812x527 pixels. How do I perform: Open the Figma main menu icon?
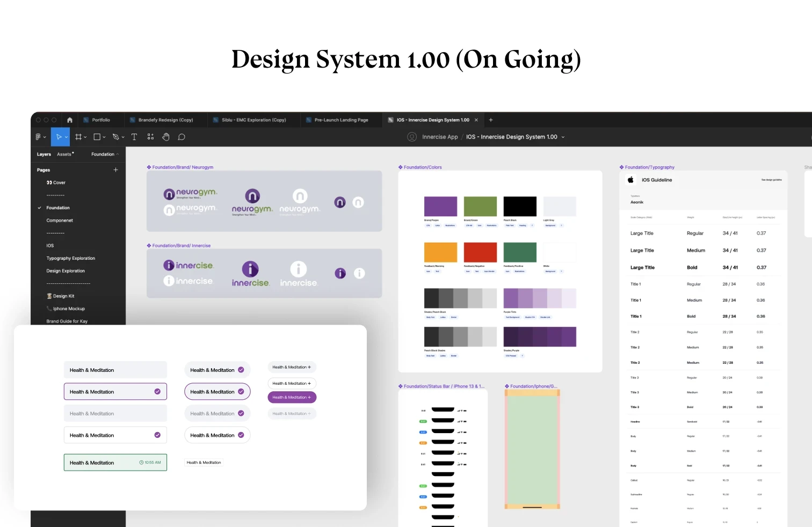[x=38, y=137]
